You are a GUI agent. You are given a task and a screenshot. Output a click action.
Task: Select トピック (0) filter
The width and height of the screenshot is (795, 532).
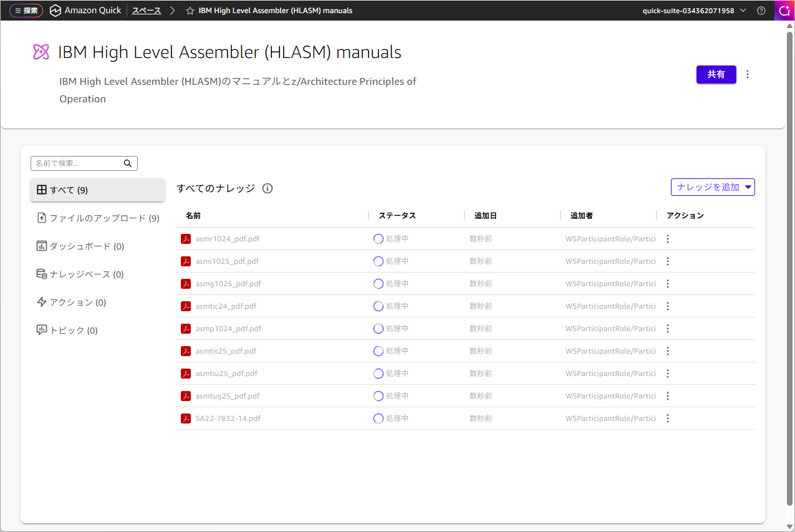(x=98, y=331)
